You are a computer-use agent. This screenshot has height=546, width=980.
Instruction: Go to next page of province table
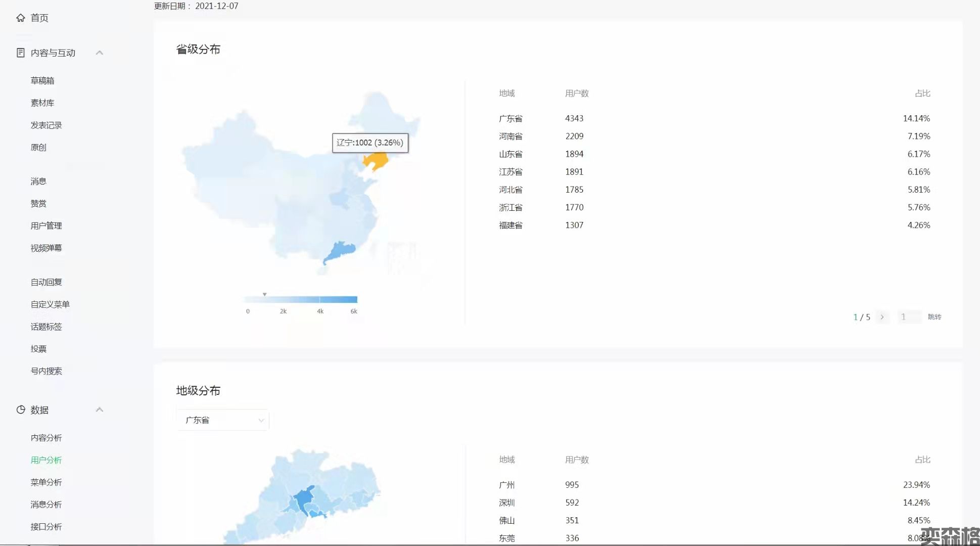pos(882,317)
